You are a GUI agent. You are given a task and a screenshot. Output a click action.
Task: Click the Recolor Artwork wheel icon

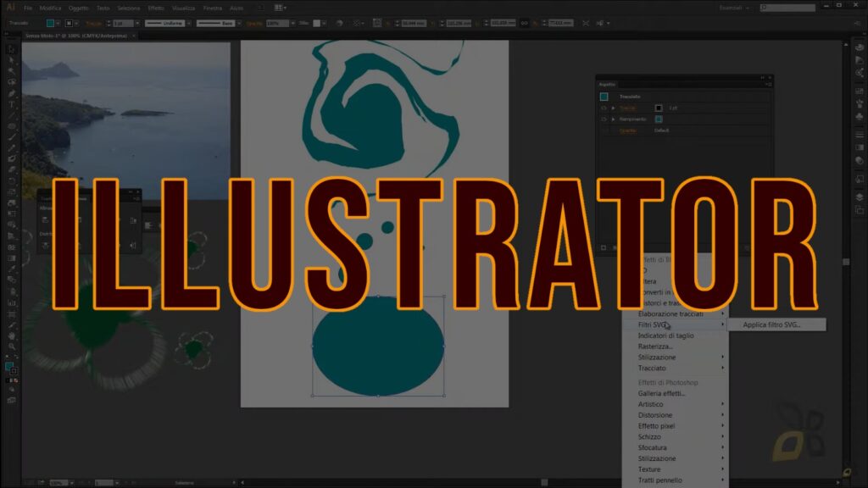339,23
